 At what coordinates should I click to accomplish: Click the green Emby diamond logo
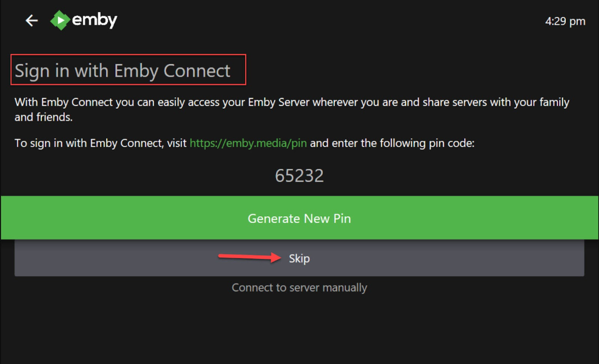[x=60, y=21]
